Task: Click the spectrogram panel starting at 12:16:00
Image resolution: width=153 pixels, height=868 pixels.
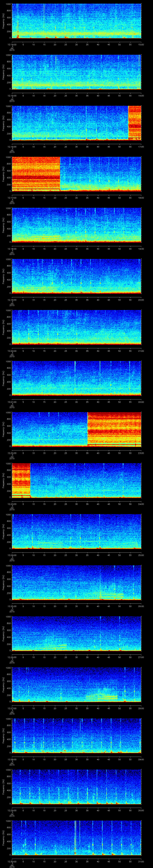Action: (76, 123)
